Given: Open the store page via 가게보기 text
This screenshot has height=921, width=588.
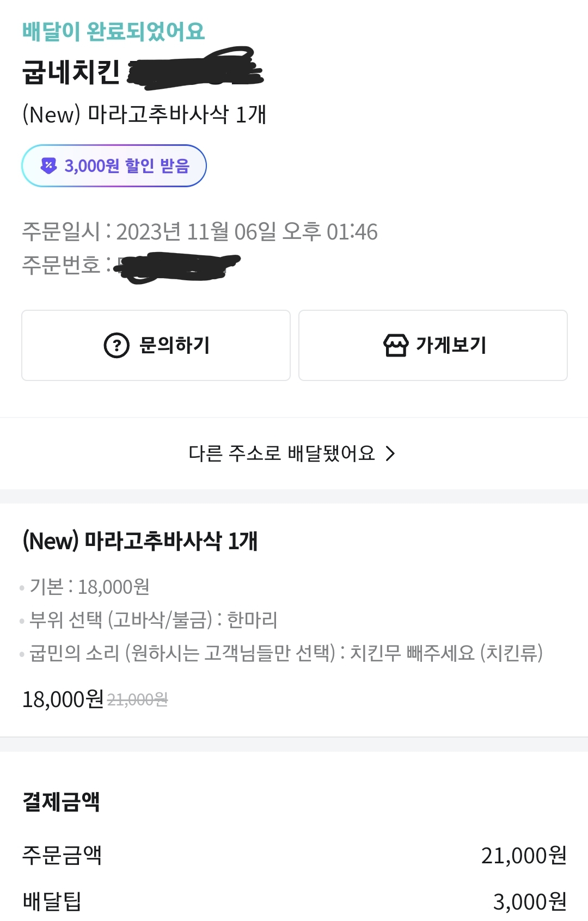Looking at the screenshot, I should click(x=451, y=345).
